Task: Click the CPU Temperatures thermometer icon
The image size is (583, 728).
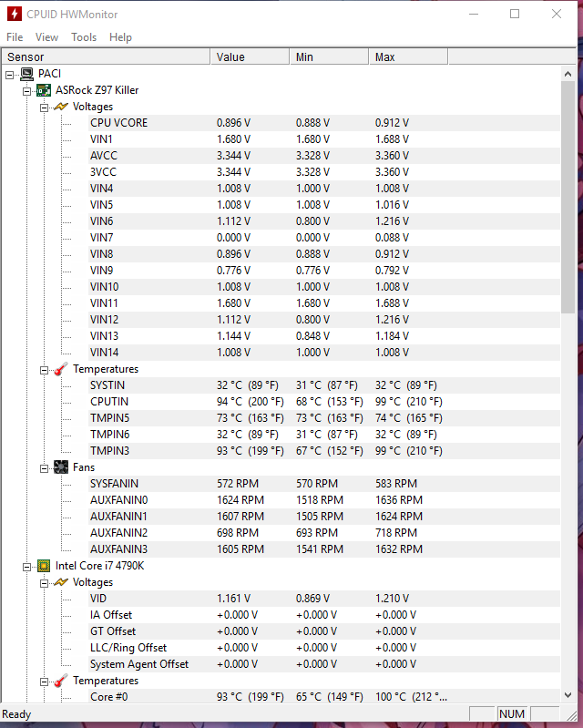Action: [x=61, y=681]
